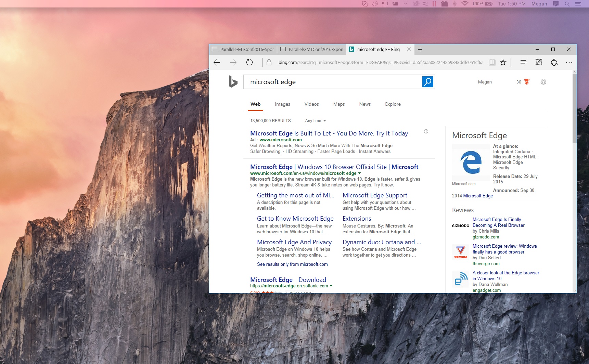Open Bing Rewards medal icon
Image resolution: width=589 pixels, height=364 pixels.
tap(527, 82)
